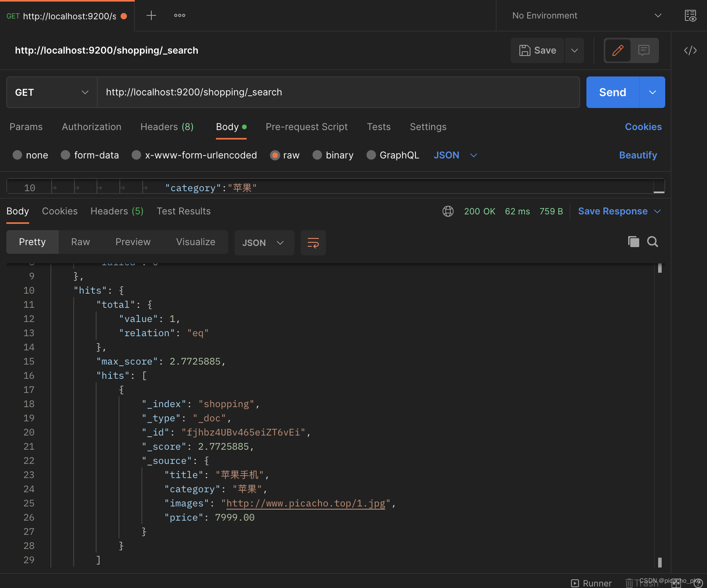
Task: Open the environment quick look icon
Action: (690, 16)
